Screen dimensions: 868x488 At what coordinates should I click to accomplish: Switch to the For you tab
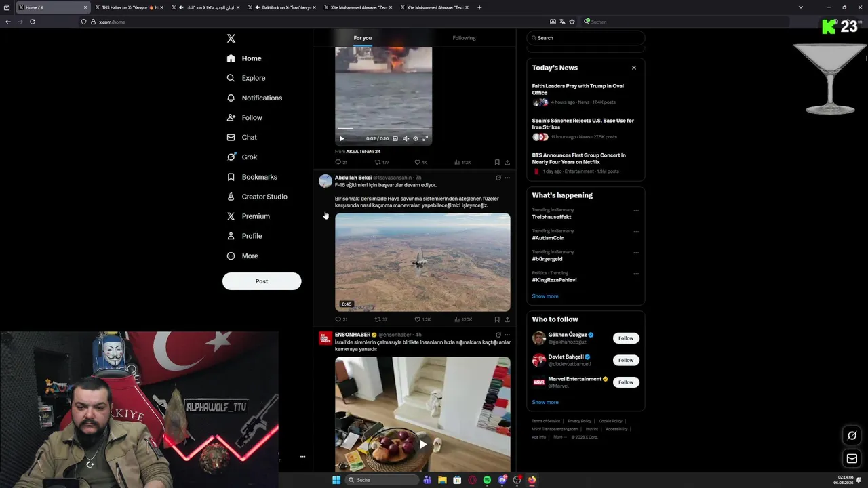[x=363, y=38]
